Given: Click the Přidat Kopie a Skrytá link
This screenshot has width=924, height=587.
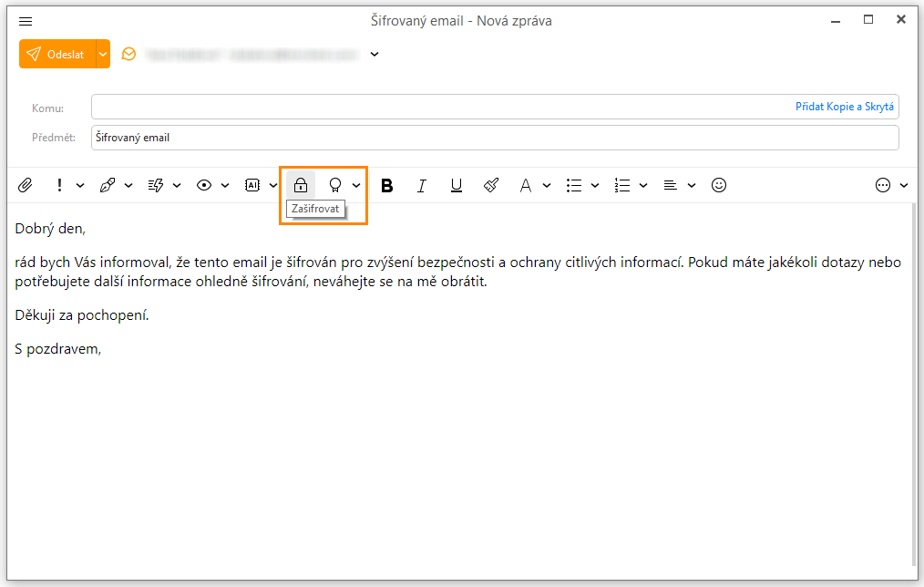Looking at the screenshot, I should pyautogui.click(x=844, y=107).
